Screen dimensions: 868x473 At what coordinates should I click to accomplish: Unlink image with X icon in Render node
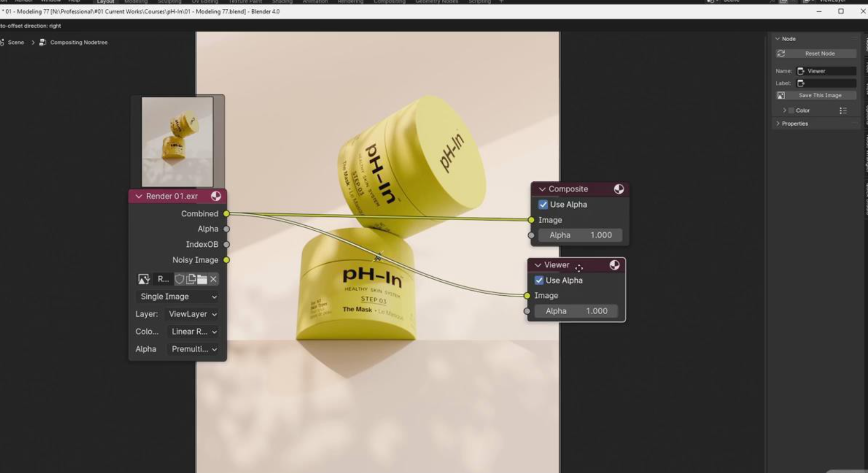tap(214, 279)
